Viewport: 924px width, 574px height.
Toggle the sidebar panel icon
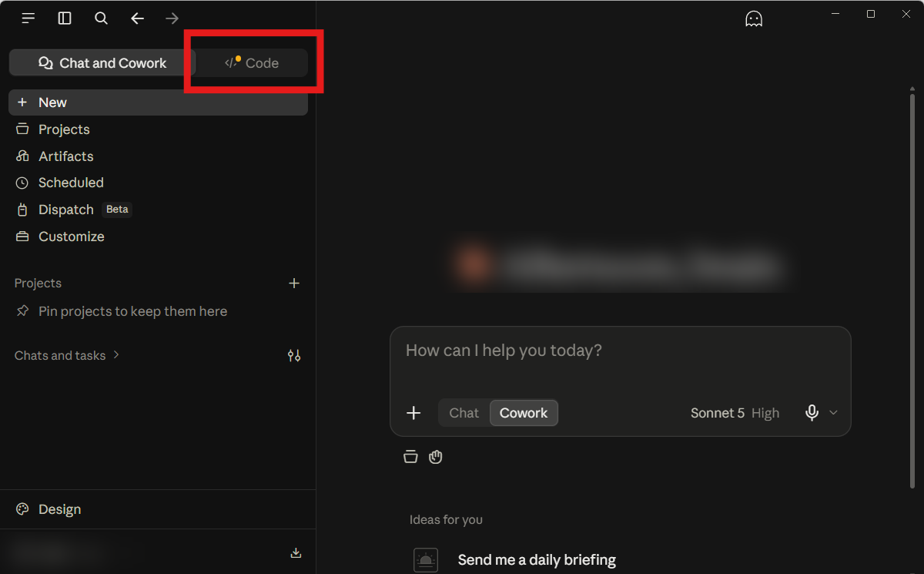65,18
